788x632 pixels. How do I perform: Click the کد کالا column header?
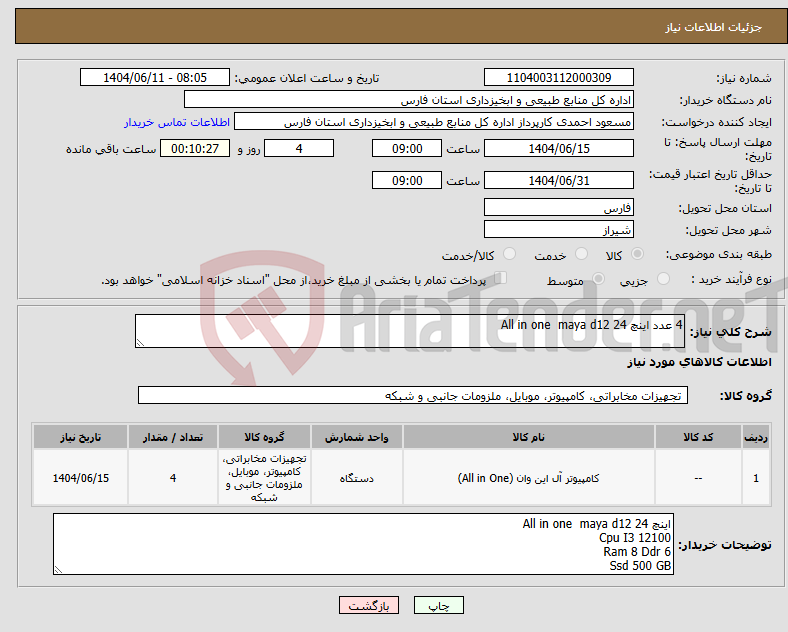click(x=698, y=437)
